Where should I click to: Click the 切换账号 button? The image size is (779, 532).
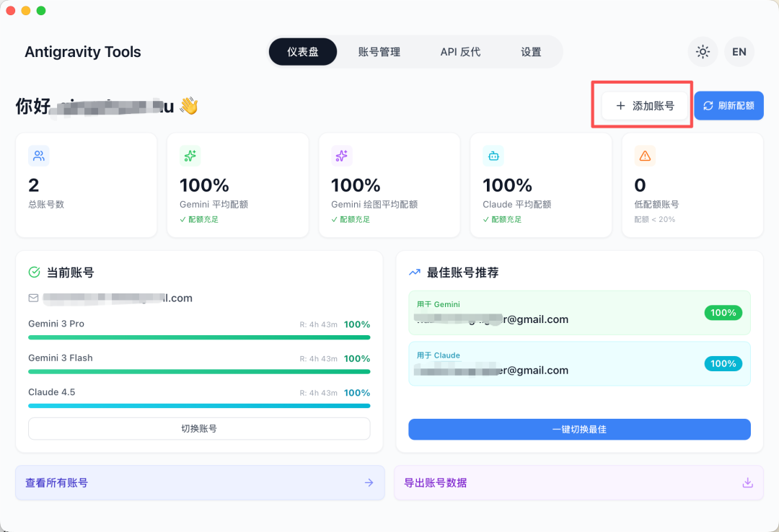(199, 429)
